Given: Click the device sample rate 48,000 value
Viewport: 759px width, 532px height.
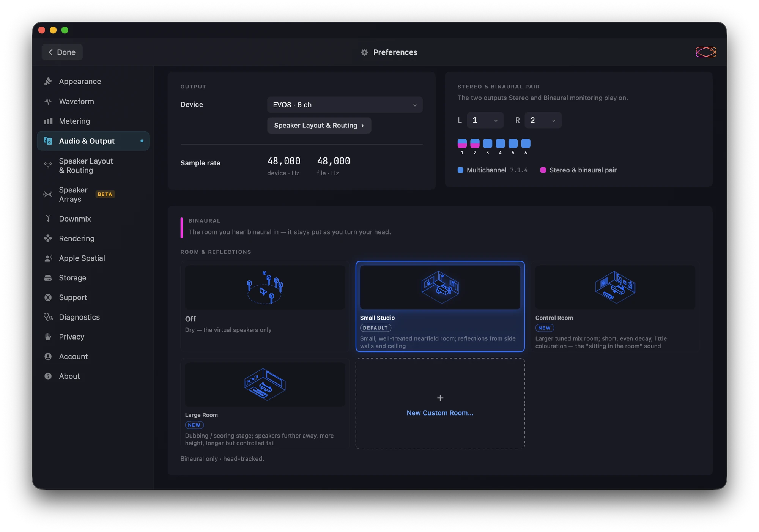Looking at the screenshot, I should (x=284, y=161).
